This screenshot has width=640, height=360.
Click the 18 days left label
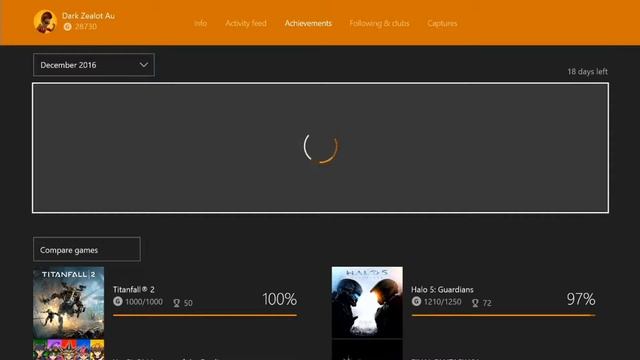click(587, 71)
